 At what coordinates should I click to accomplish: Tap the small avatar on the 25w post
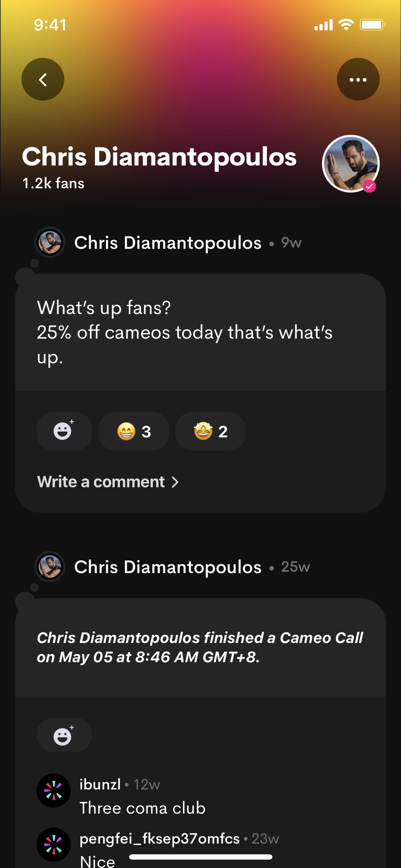(x=50, y=567)
